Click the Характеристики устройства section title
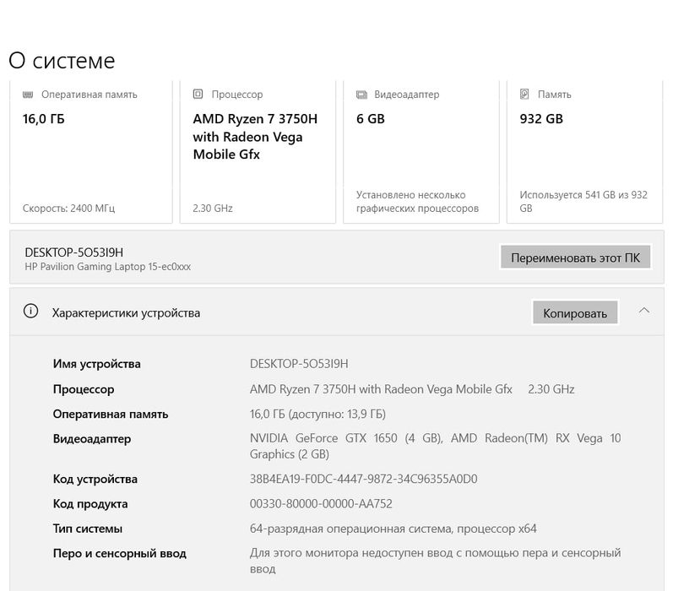The width and height of the screenshot is (700, 591). 126,313
